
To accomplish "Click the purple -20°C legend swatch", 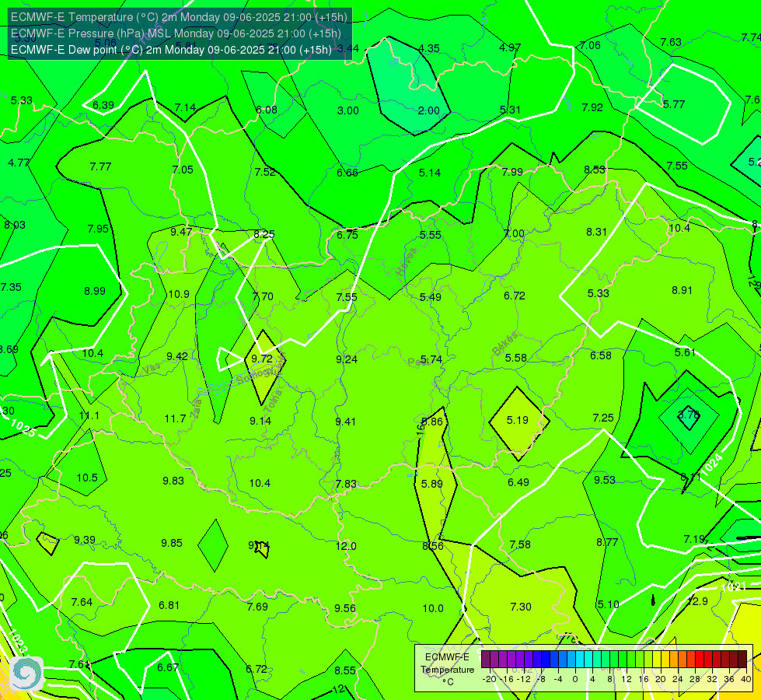I will tap(485, 660).
